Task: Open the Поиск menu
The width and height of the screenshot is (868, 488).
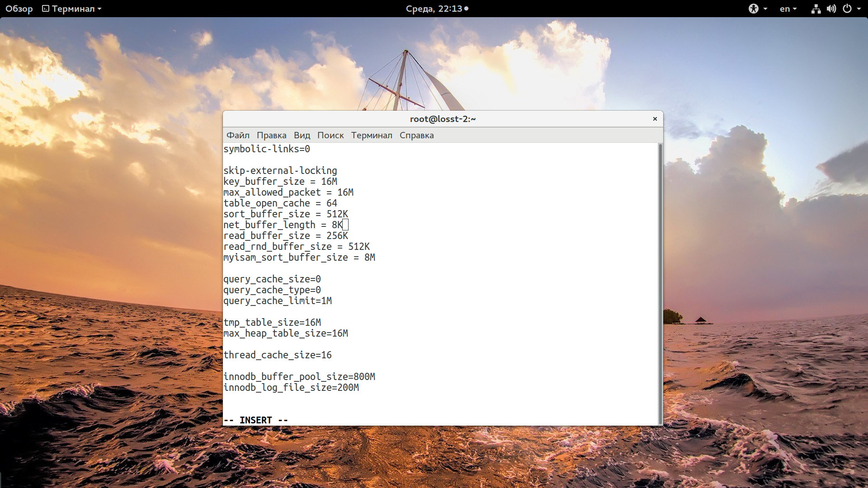Action: tap(330, 135)
